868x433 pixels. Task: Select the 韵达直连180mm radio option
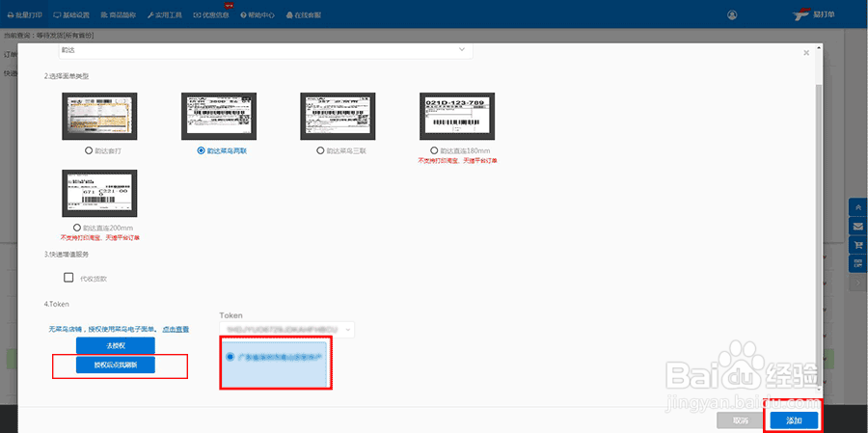click(x=434, y=150)
